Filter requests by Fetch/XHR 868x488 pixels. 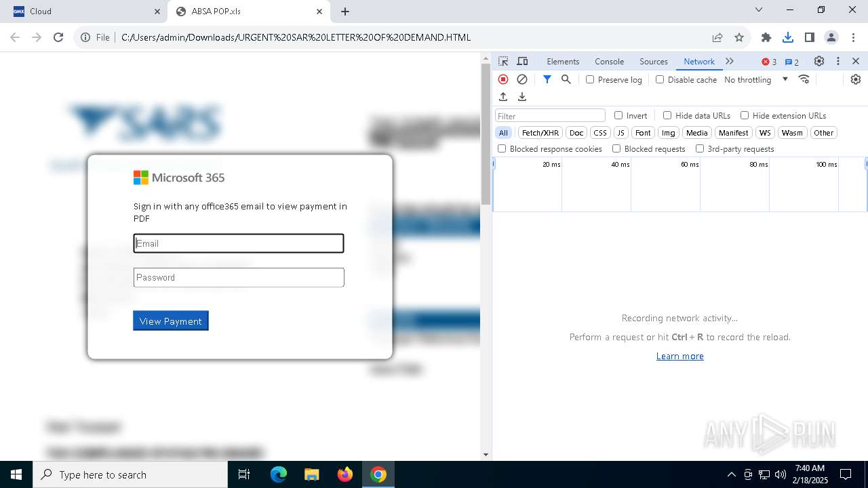pos(540,133)
